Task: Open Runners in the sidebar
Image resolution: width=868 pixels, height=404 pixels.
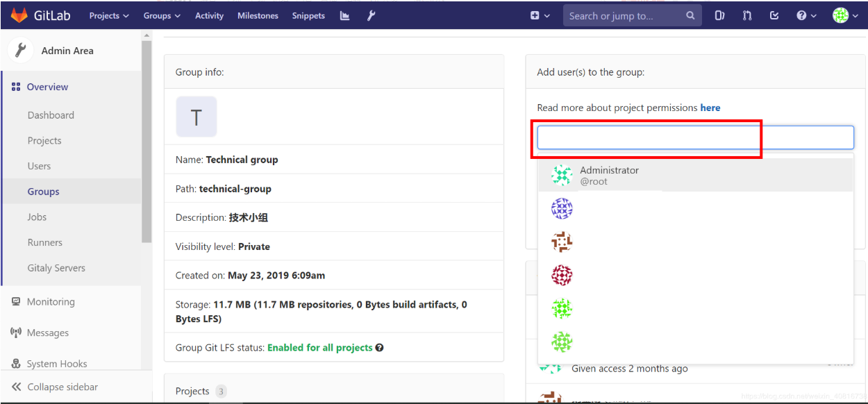Action: [x=45, y=242]
